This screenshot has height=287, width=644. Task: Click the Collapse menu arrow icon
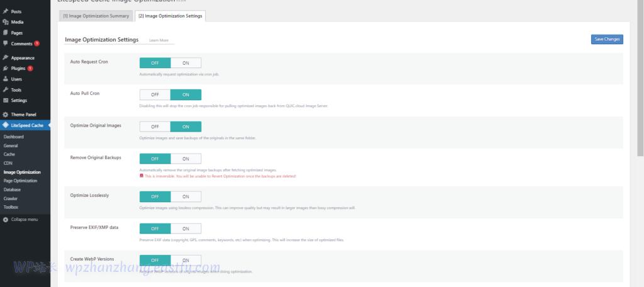tap(5, 220)
